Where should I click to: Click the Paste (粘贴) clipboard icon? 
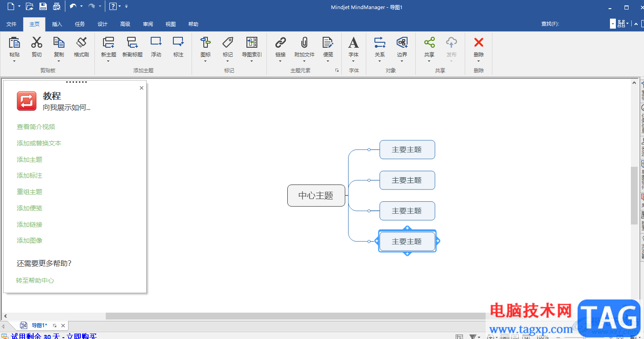click(15, 43)
